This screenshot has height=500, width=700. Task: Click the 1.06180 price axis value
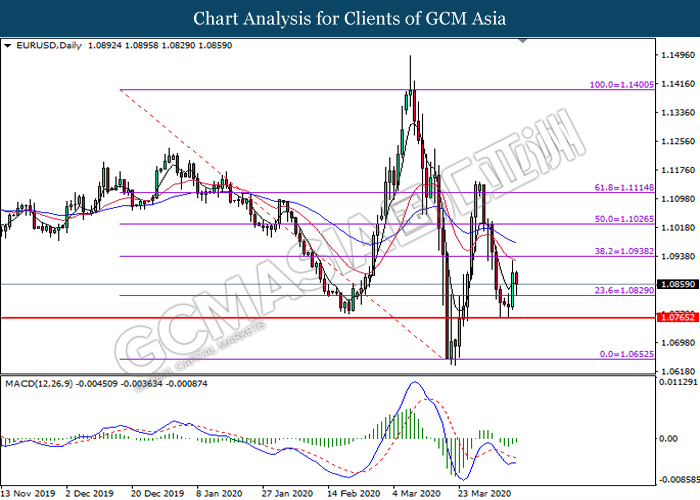click(678, 371)
